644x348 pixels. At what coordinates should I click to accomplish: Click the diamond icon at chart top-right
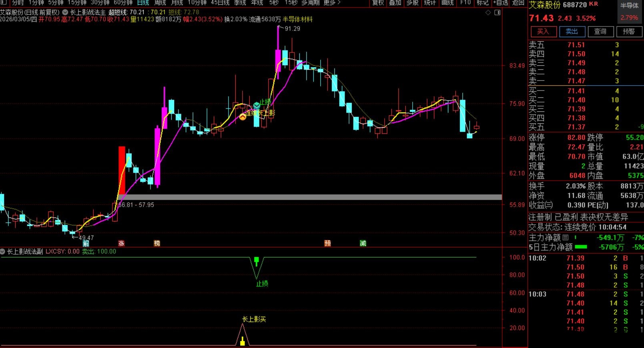(x=488, y=12)
